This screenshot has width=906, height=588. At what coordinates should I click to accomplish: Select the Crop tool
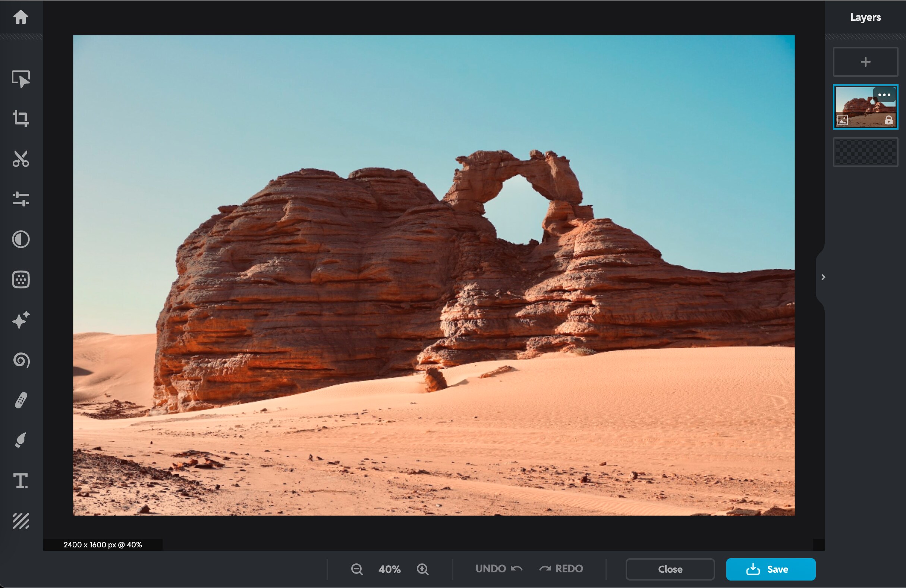[x=21, y=118]
